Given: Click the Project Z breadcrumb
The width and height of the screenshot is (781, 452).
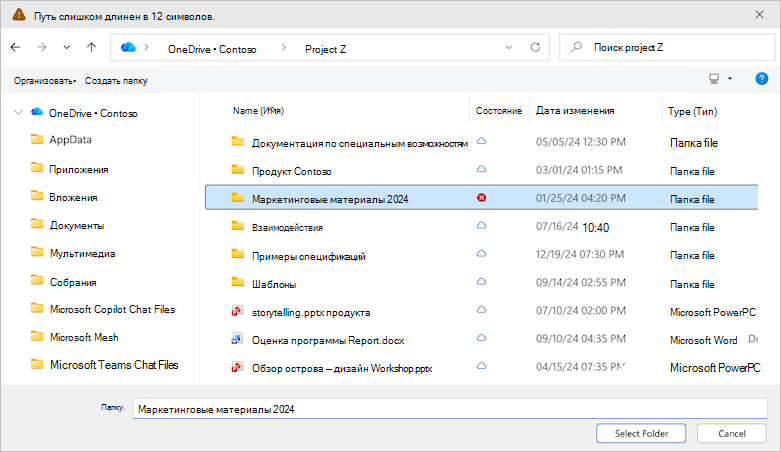Looking at the screenshot, I should (325, 49).
